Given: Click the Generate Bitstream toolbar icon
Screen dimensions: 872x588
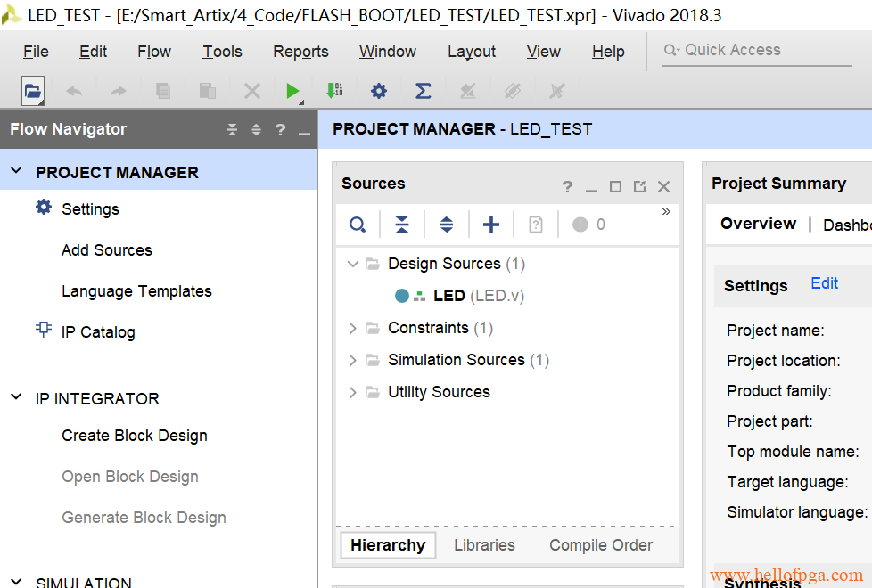Looking at the screenshot, I should [x=334, y=90].
